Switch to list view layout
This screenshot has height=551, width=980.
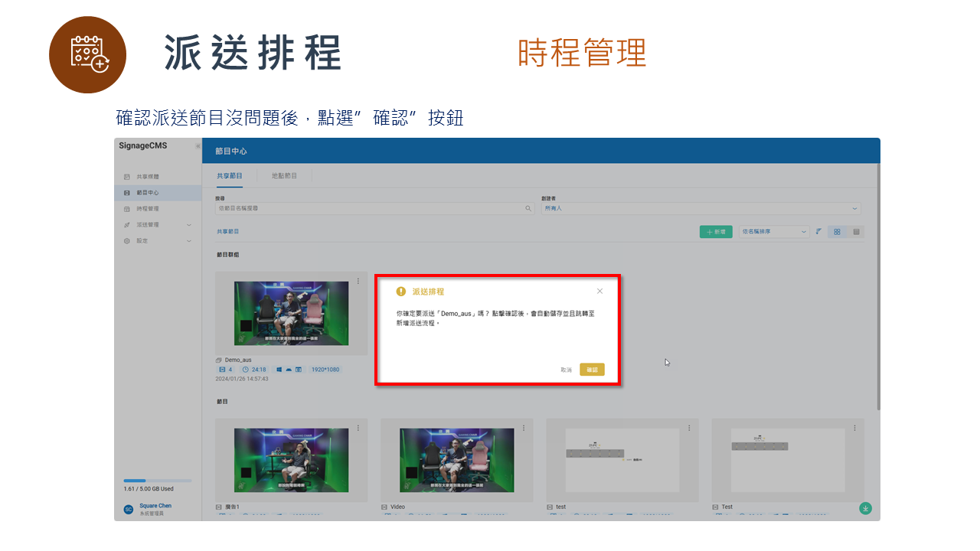click(857, 231)
